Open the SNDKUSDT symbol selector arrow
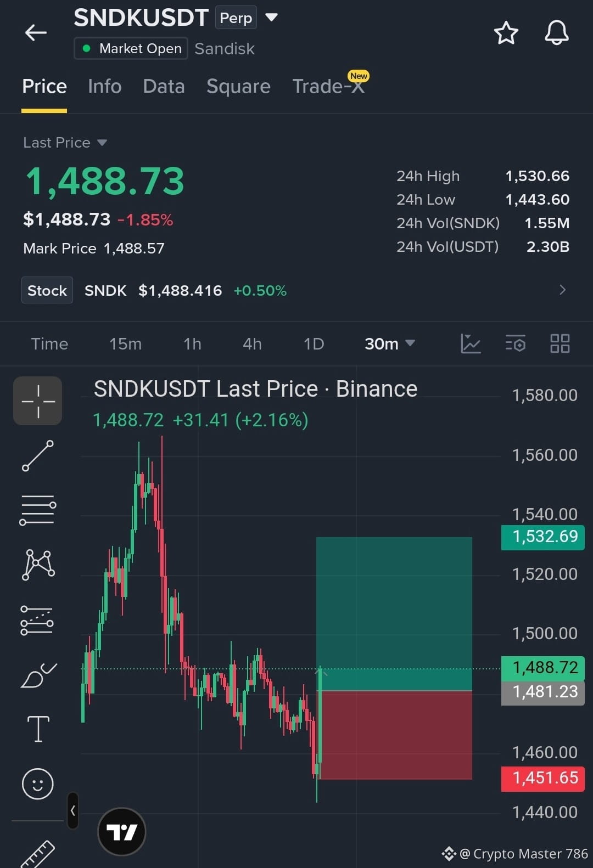This screenshot has width=593, height=868. pos(271,18)
